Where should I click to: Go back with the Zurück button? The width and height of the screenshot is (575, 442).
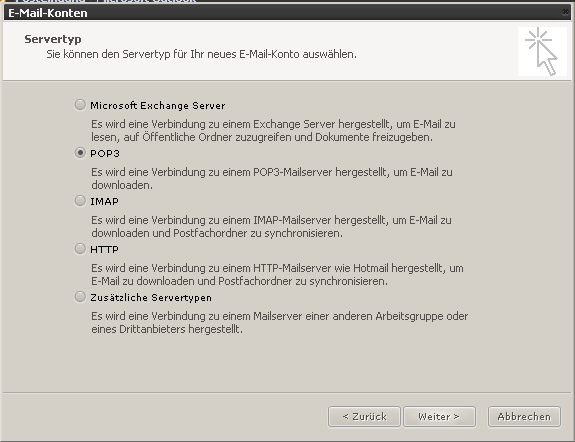(x=364, y=417)
